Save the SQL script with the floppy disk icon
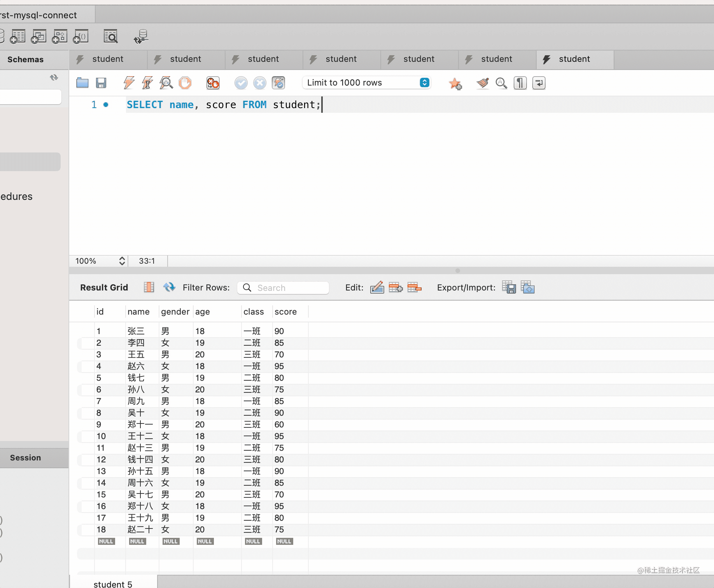Image resolution: width=714 pixels, height=588 pixels. (x=101, y=83)
